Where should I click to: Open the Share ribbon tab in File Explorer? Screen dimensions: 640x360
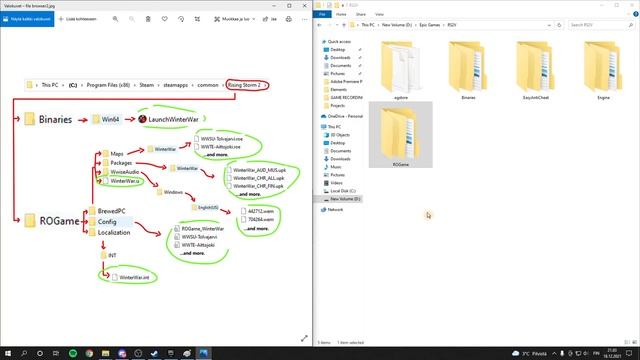click(x=360, y=14)
